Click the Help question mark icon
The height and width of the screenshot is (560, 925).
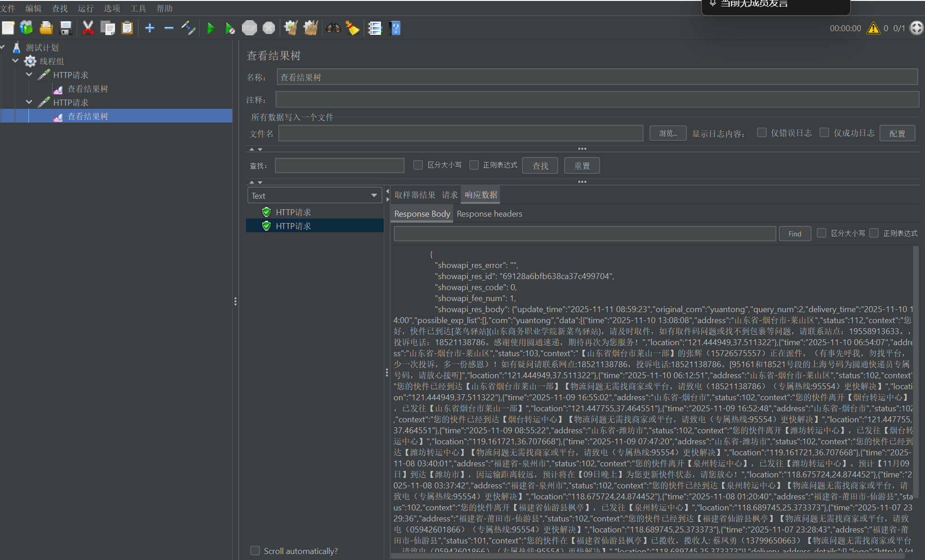point(395,28)
